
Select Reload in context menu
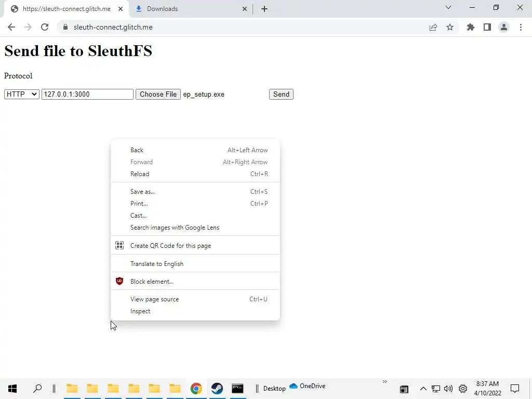pos(195,174)
